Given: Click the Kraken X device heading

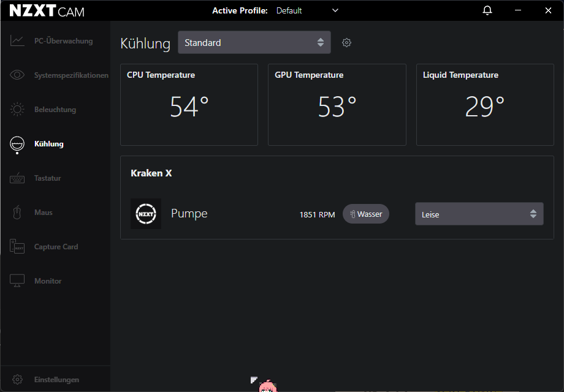Looking at the screenshot, I should point(151,173).
